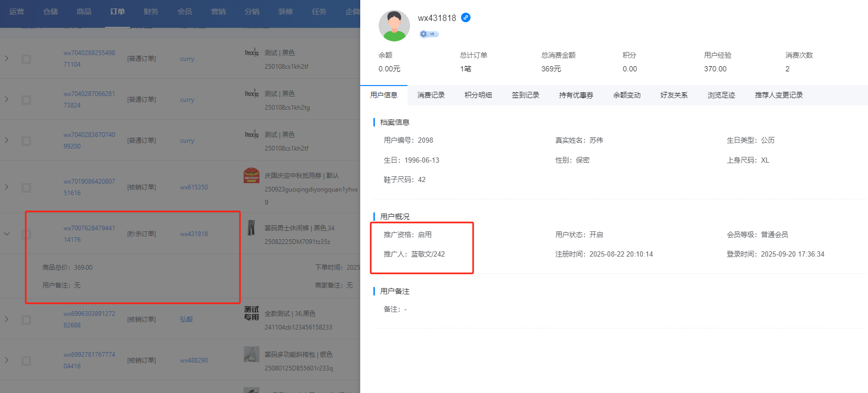Click user link wx431818 in the order list
Viewport: 868px width, 393px height.
194,234
